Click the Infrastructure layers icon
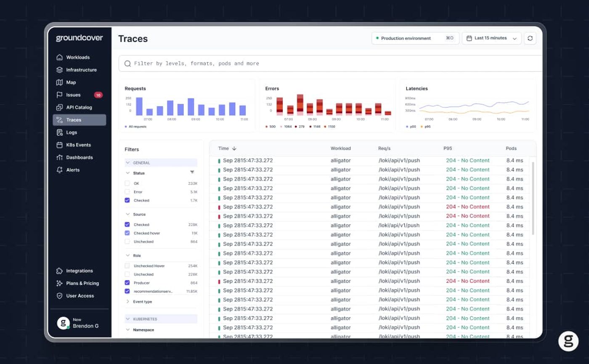The image size is (589, 364). pyautogui.click(x=59, y=70)
